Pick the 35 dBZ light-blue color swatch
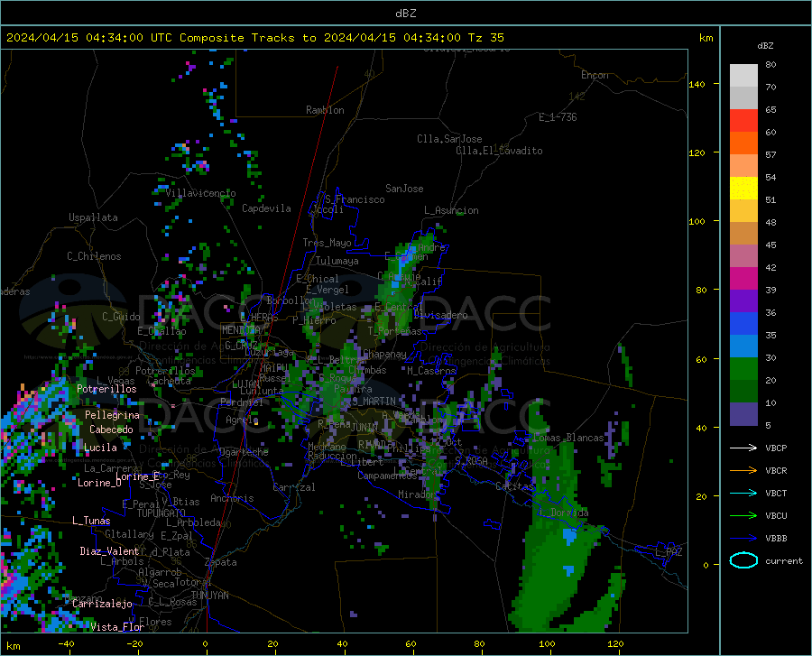Image resolution: width=812 pixels, height=656 pixels. [743, 346]
